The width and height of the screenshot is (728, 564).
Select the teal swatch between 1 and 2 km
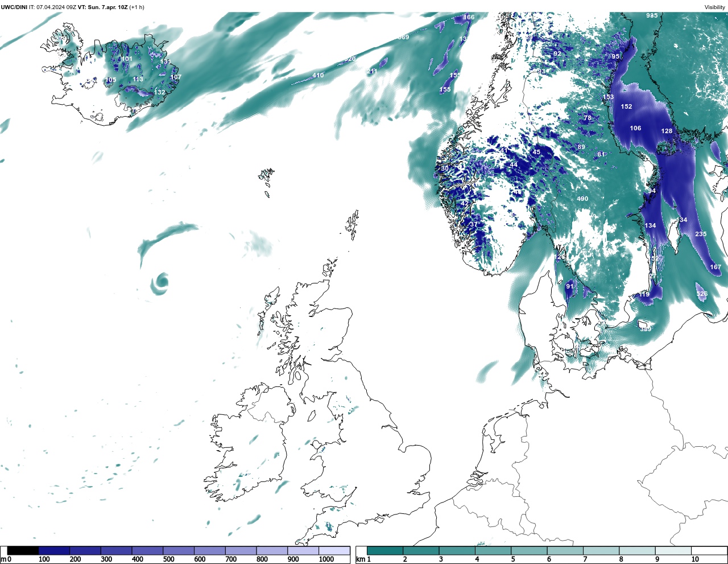pos(385,550)
